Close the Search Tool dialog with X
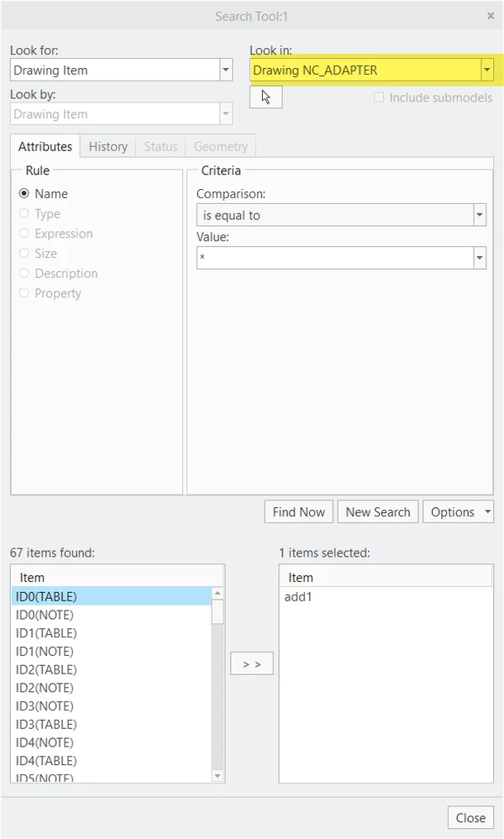This screenshot has width=504, height=839. pyautogui.click(x=491, y=16)
